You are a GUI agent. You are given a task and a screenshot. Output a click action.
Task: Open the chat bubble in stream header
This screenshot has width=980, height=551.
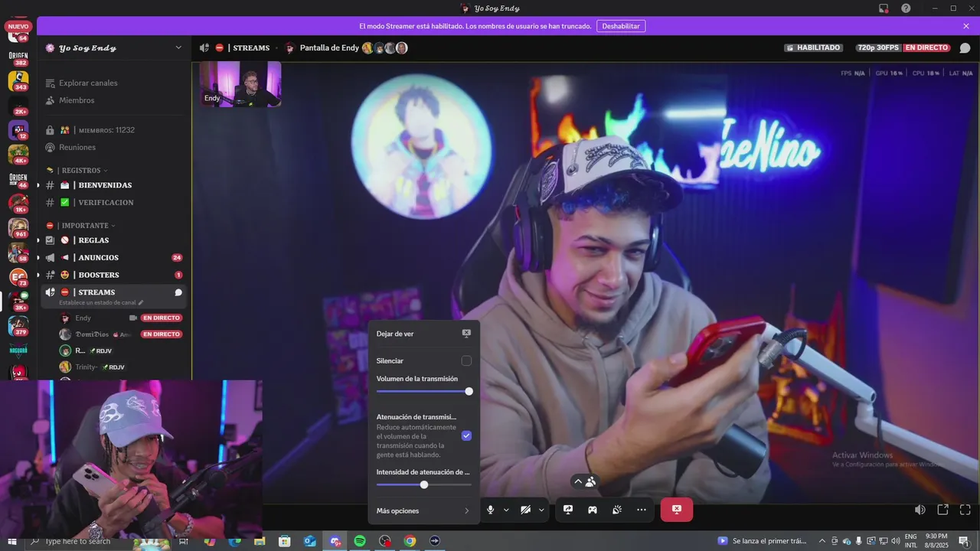965,47
